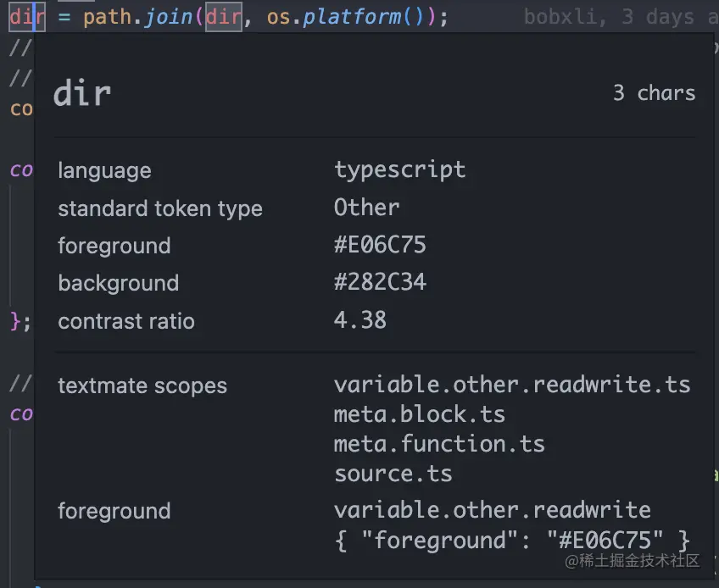The width and height of the screenshot is (719, 588).
Task: Select the meta.function.ts scope entry
Action: pyautogui.click(x=438, y=444)
